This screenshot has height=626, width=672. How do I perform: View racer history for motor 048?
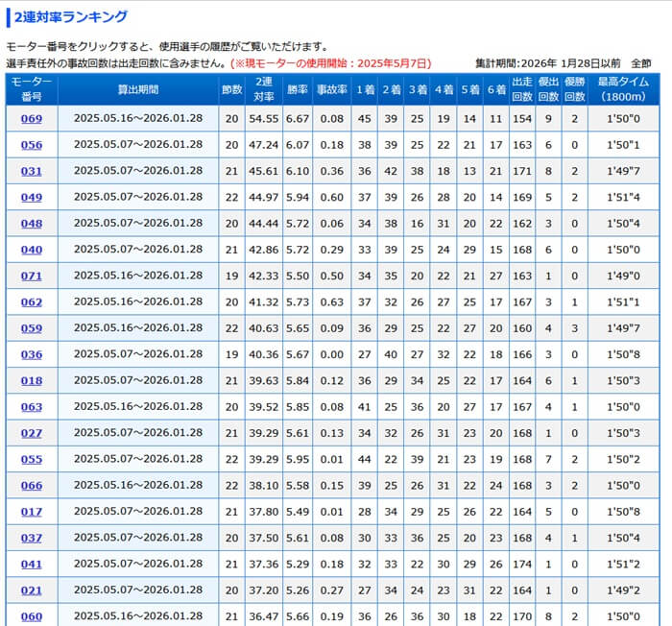coord(32,224)
